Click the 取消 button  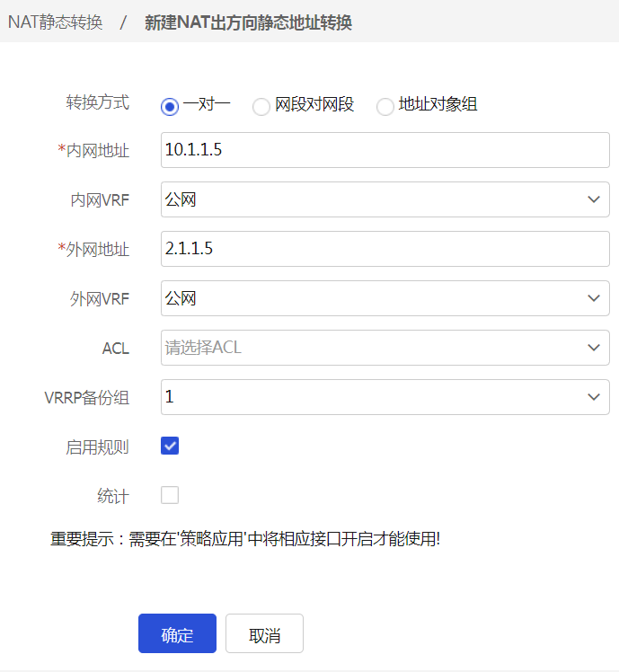click(264, 634)
